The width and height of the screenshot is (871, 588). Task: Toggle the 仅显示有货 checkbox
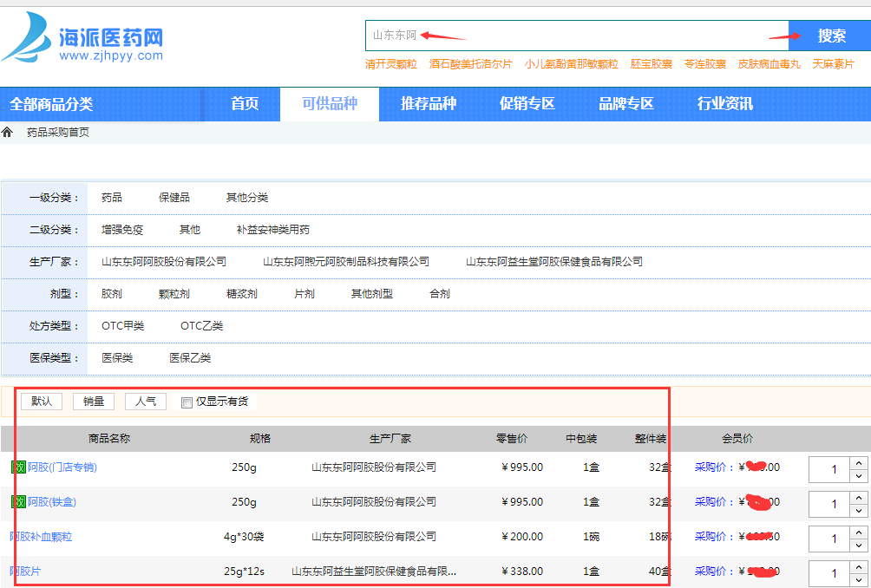point(187,402)
